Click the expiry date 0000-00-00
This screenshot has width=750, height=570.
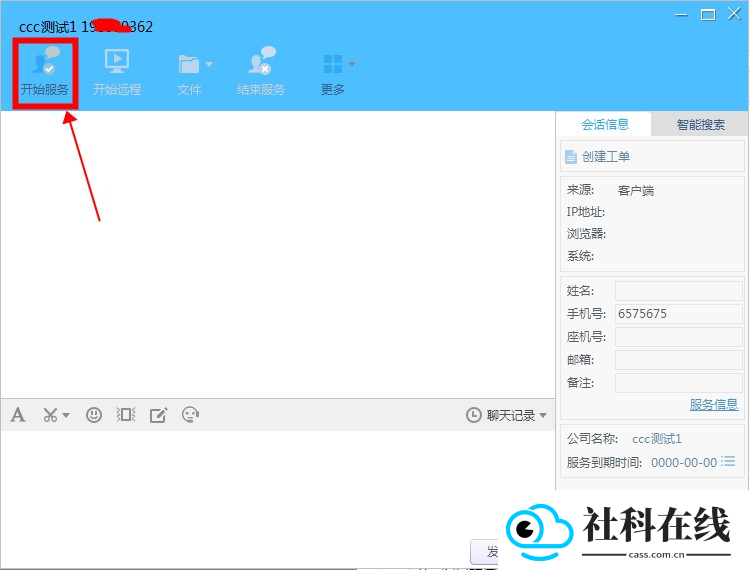click(684, 462)
